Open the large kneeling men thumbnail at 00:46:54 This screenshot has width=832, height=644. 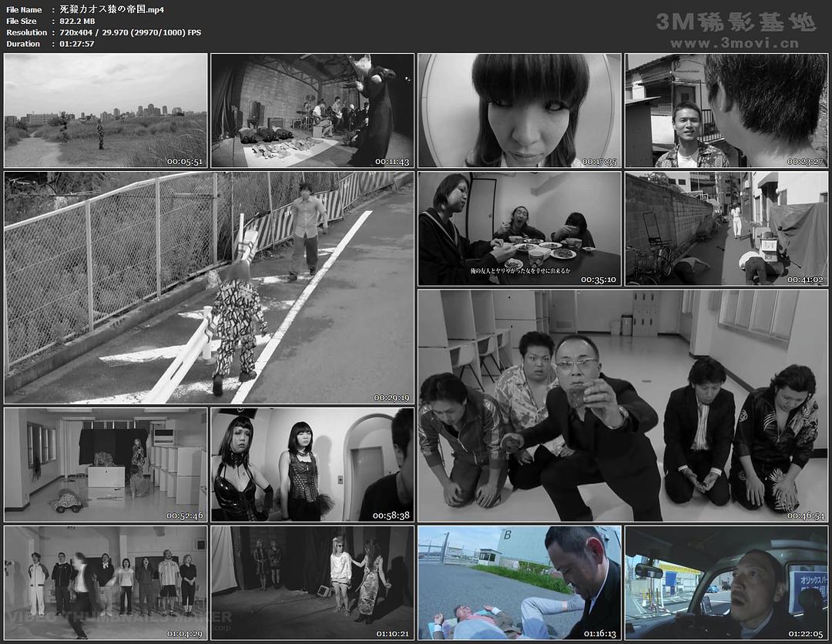click(x=622, y=405)
